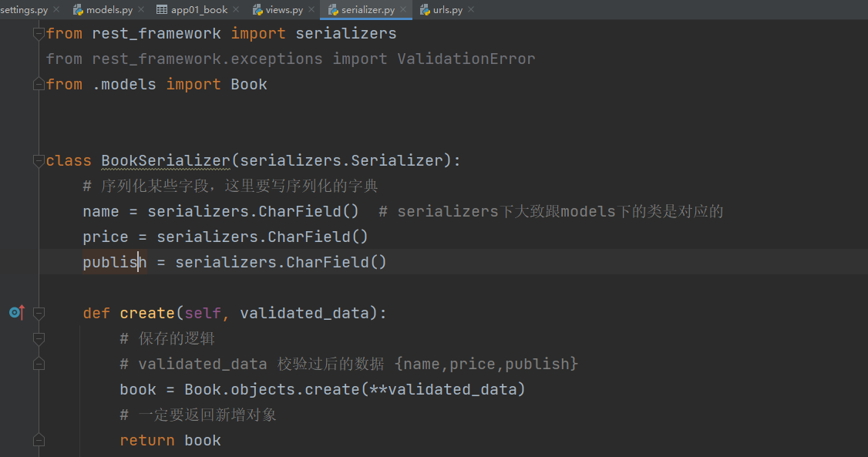Viewport: 868px width, 457px height.
Task: Click the urls.py Python file icon
Action: click(425, 10)
